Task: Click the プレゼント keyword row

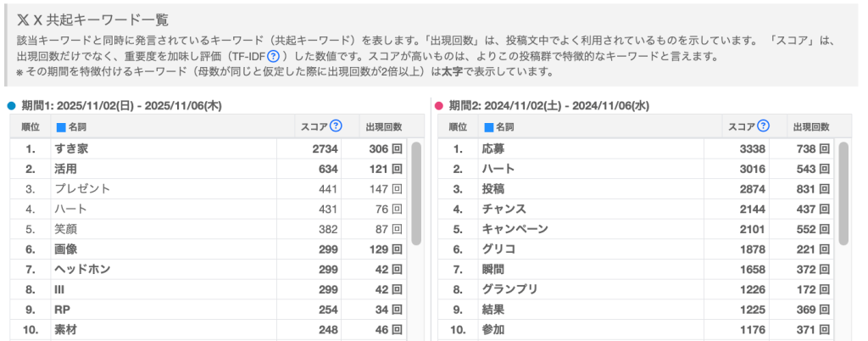Action: pyautogui.click(x=82, y=188)
